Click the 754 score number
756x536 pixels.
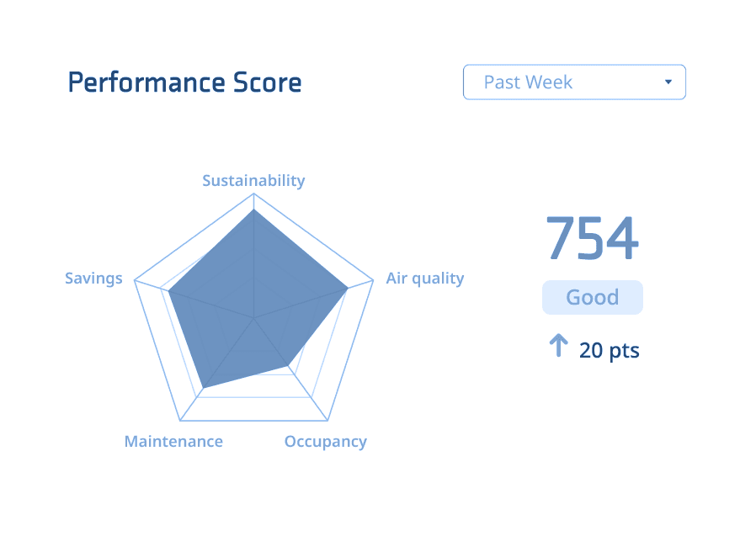[x=593, y=237]
